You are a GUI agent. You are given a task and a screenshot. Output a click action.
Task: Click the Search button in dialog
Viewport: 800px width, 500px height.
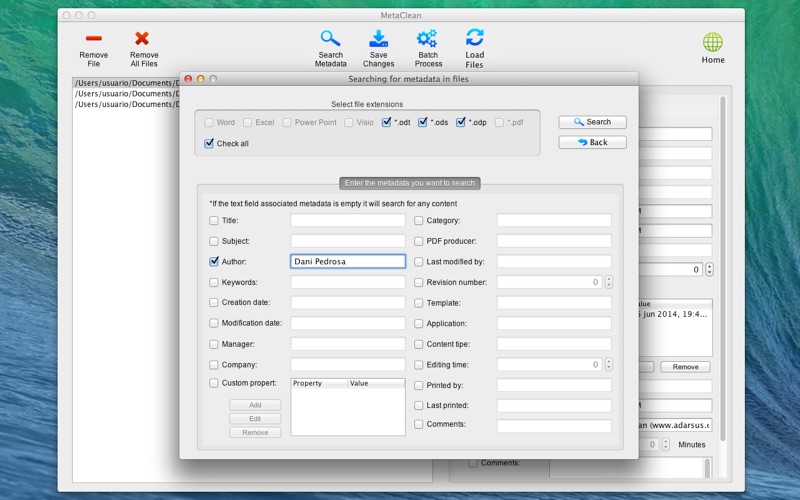click(x=592, y=122)
